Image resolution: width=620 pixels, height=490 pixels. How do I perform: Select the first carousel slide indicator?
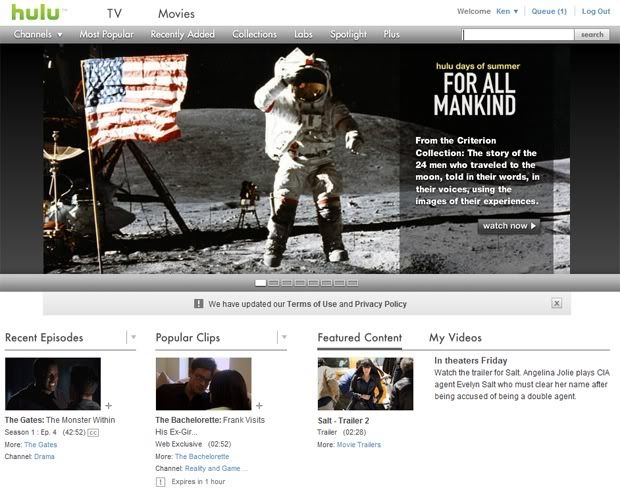[x=261, y=283]
